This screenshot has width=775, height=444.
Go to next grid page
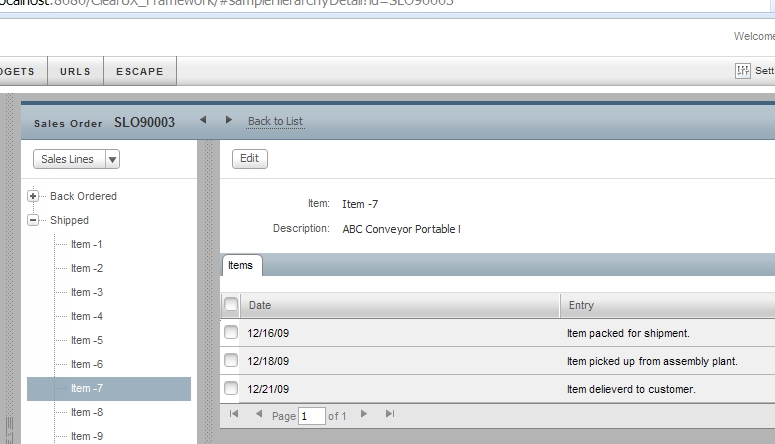click(x=364, y=414)
